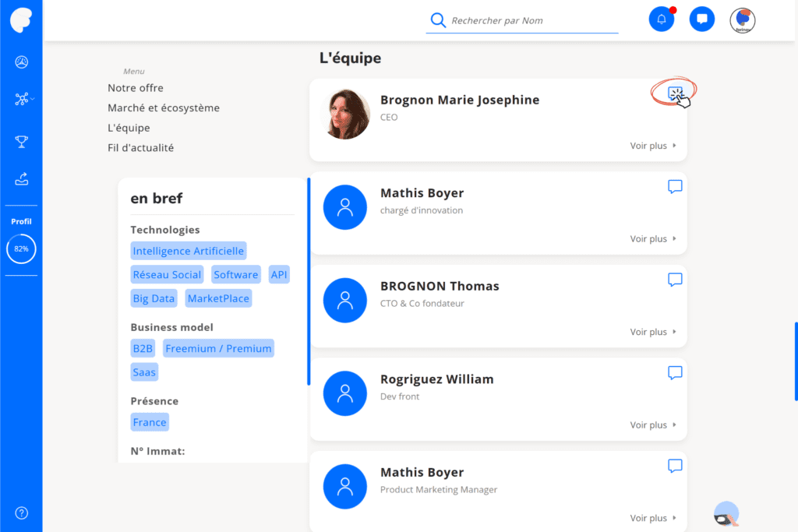798x532 pixels.
Task: Select the Réseau Social tag
Action: (x=167, y=275)
